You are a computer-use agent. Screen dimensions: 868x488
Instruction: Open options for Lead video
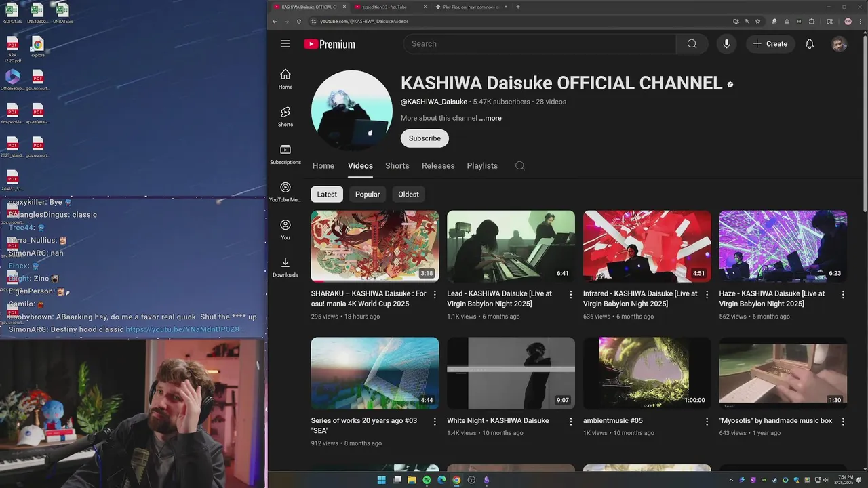click(570, 295)
